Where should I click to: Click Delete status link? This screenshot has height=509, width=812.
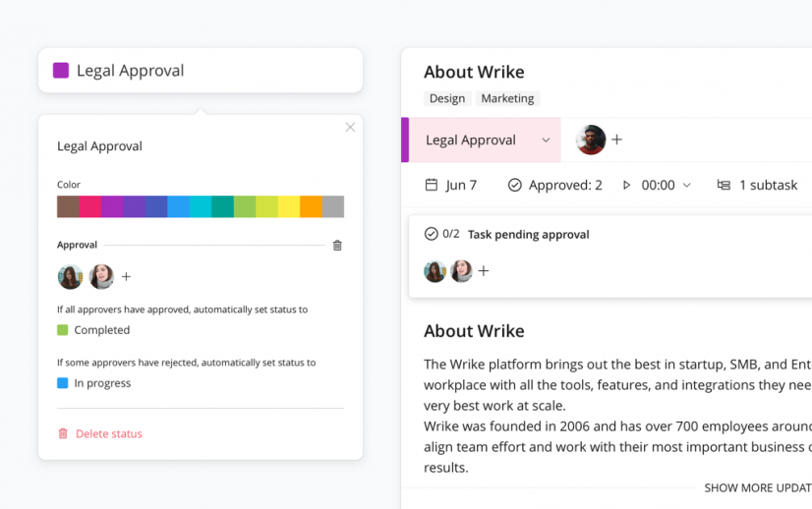tap(109, 433)
